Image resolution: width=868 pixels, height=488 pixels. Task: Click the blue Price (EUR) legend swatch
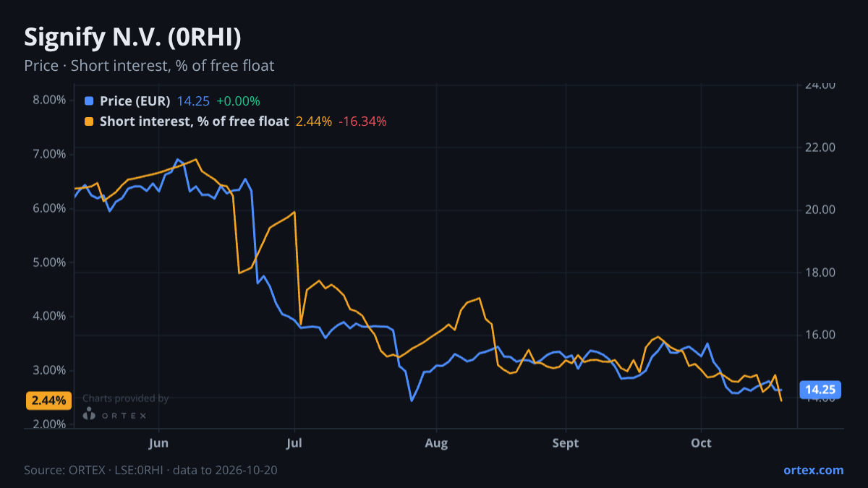pyautogui.click(x=89, y=101)
